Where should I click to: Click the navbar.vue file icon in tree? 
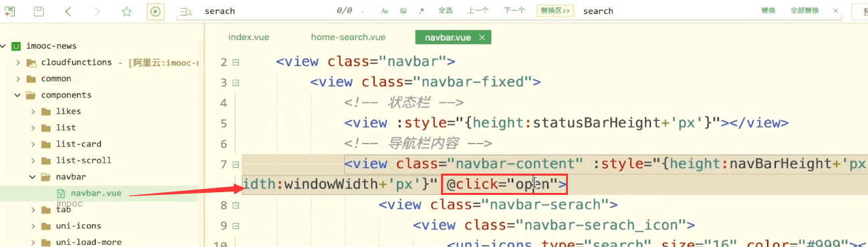click(x=61, y=194)
